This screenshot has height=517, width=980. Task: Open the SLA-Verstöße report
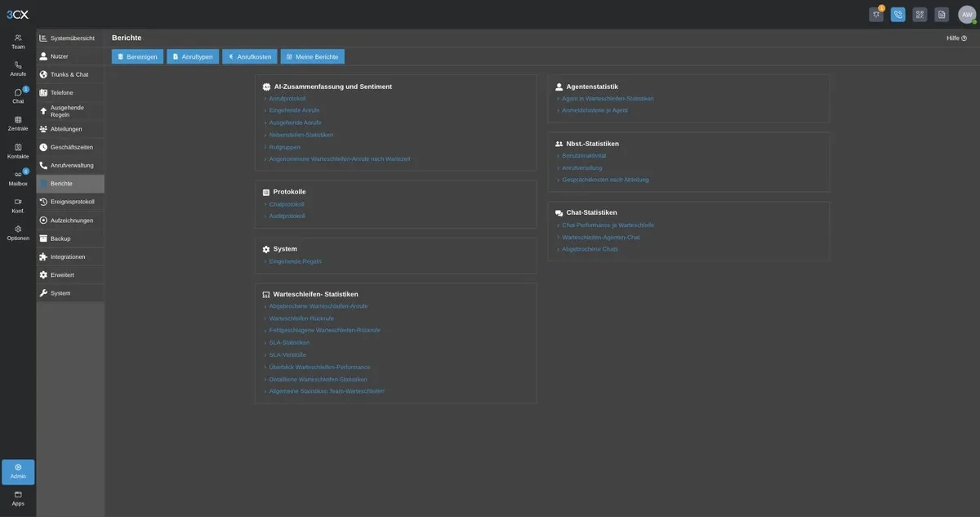[x=287, y=354]
